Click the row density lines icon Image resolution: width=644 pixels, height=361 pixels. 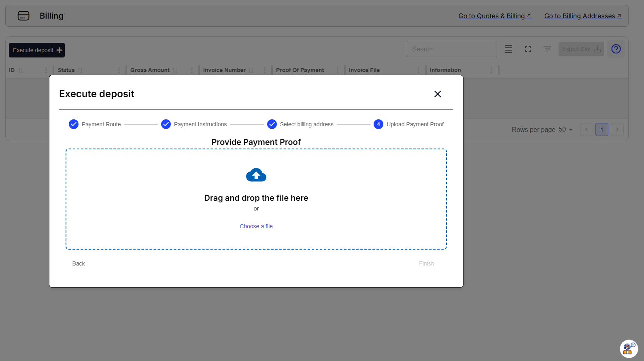pos(508,49)
